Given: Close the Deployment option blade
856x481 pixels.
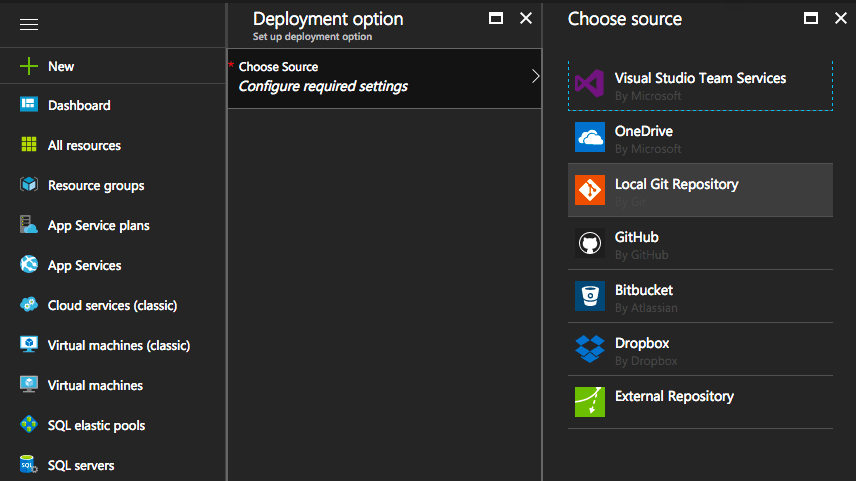Looking at the screenshot, I should pos(526,19).
